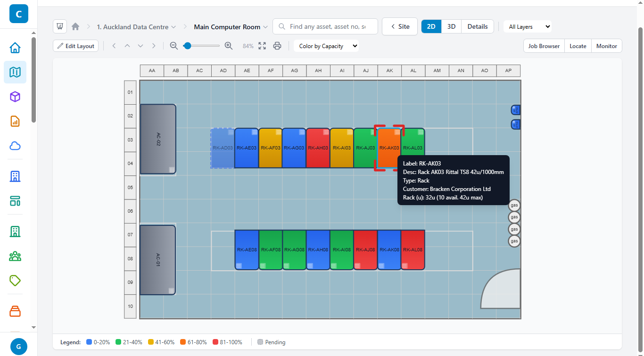Screen dimensions: 644x356
Task: Open the green building icon in the sidebar
Action: 15,232
